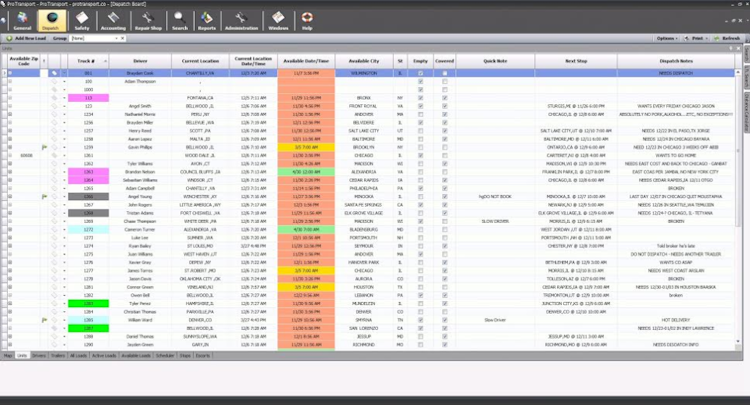Image resolution: width=750 pixels, height=405 pixels.
Task: Switch to the Map tab
Action: [8, 356]
